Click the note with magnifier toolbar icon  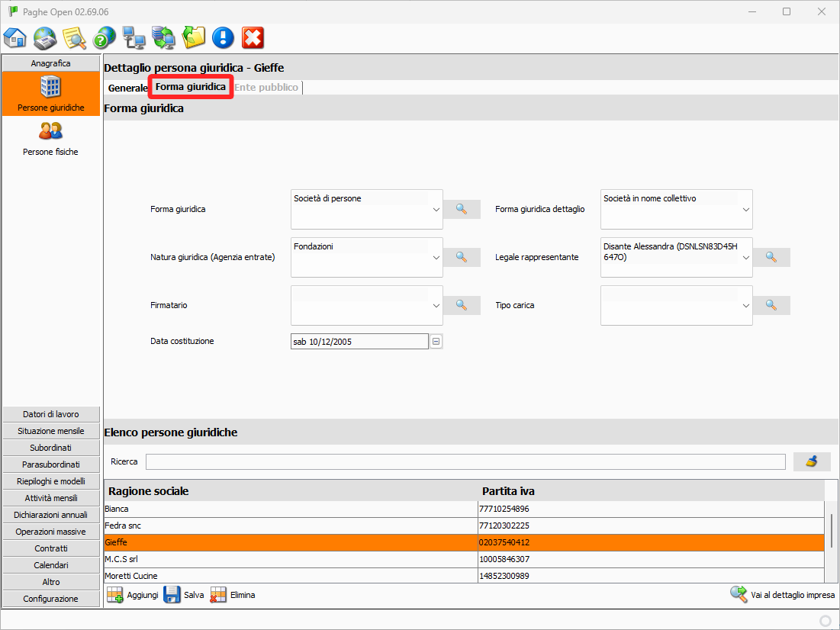click(75, 37)
